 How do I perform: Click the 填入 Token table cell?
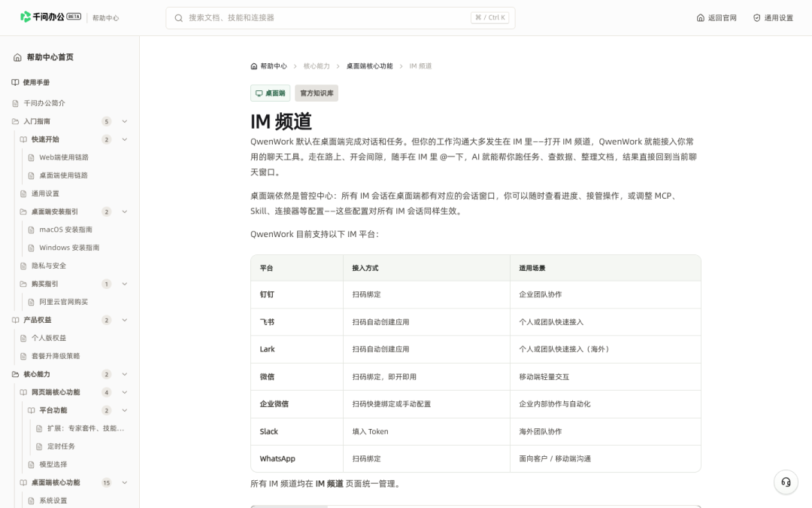coord(426,431)
